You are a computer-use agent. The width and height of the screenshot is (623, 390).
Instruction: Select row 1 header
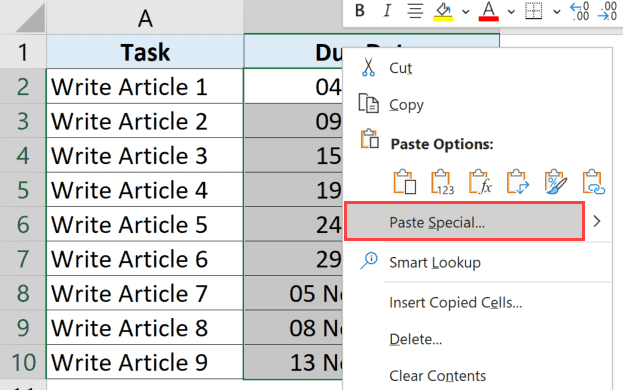(23, 52)
